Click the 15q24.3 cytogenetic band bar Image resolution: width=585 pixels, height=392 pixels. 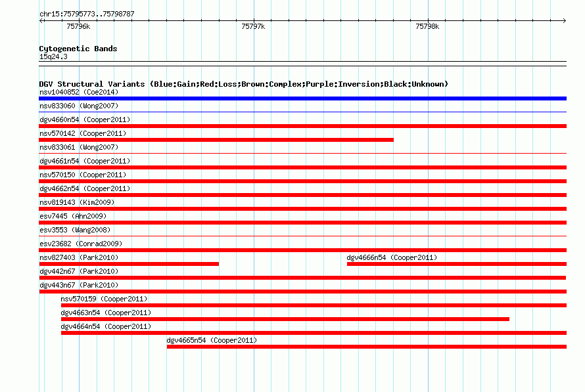click(x=302, y=64)
